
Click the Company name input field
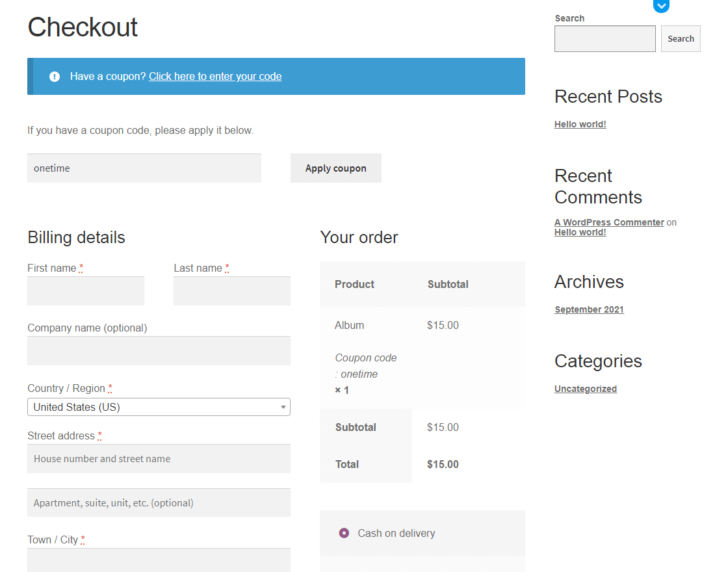[x=159, y=351]
